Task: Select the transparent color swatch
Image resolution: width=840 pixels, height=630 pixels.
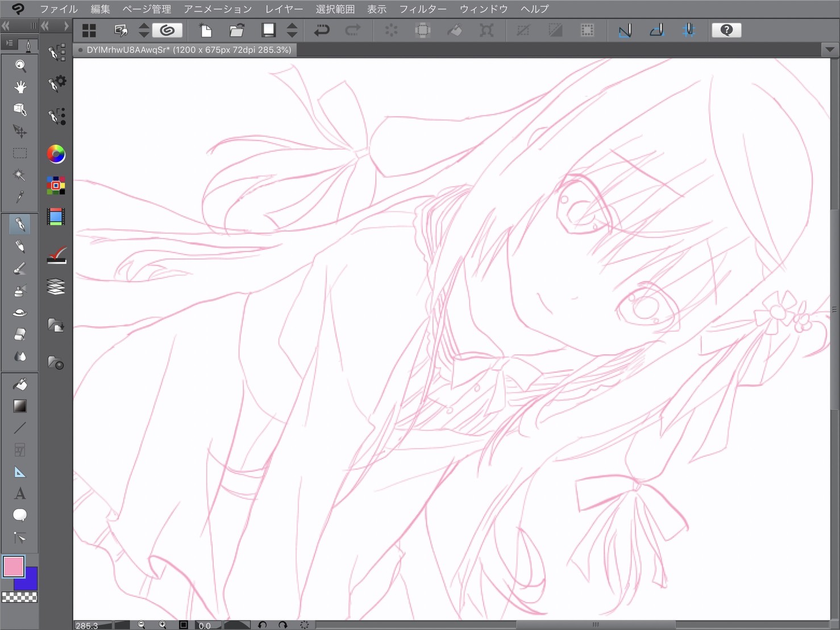Action: [x=20, y=597]
